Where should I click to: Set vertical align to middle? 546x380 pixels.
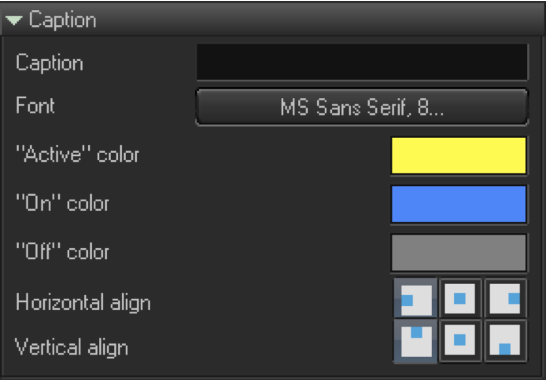460,342
